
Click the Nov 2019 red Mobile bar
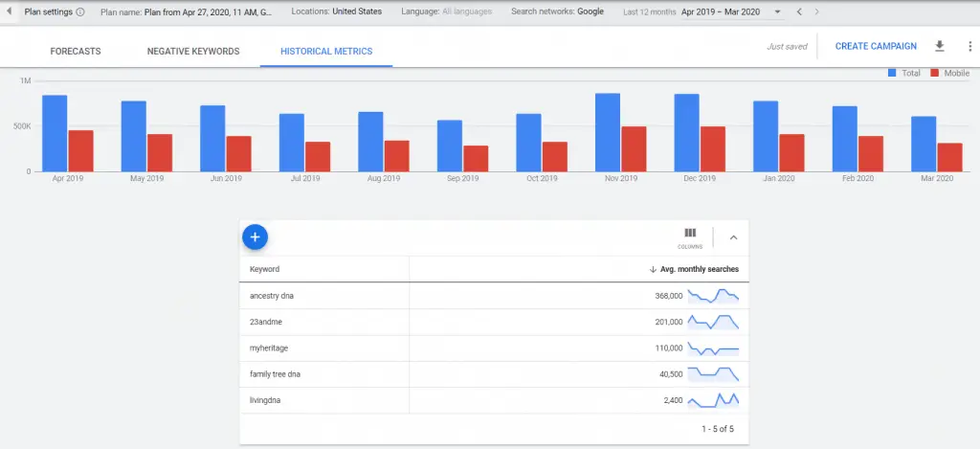tap(634, 148)
